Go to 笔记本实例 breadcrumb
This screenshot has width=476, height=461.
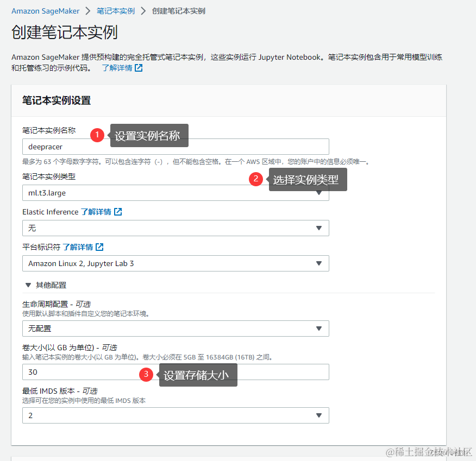point(116,11)
